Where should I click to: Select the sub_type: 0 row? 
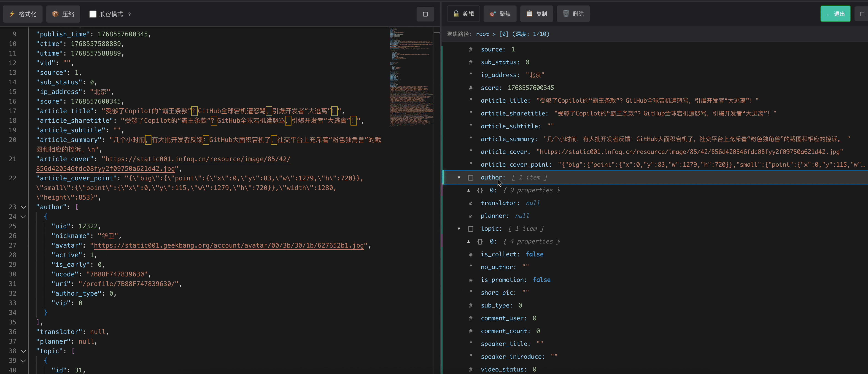pos(655,305)
